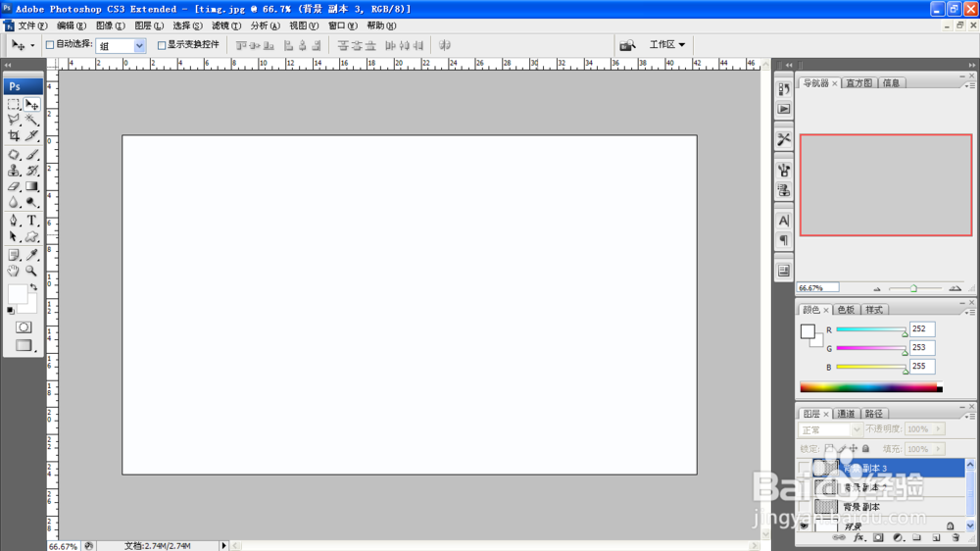Screen dimensions: 980x551
Task: Switch to the 直方图 tab
Action: pyautogui.click(x=858, y=83)
